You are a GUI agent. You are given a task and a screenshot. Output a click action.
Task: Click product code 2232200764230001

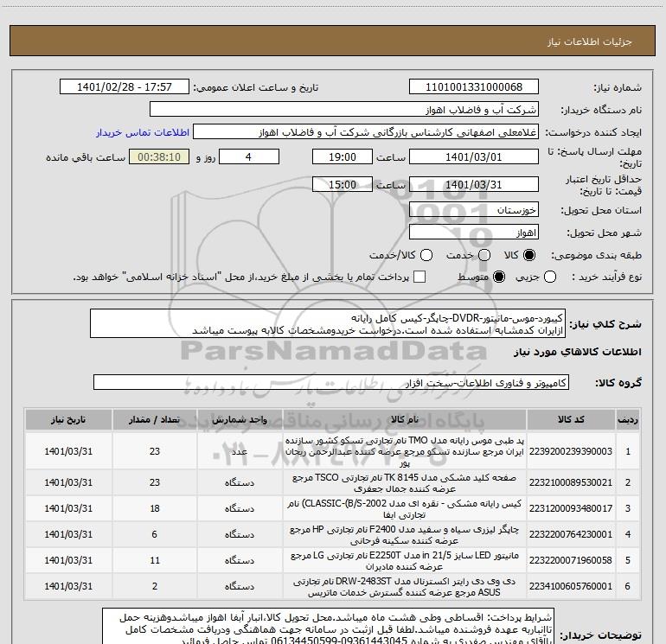[571, 534]
